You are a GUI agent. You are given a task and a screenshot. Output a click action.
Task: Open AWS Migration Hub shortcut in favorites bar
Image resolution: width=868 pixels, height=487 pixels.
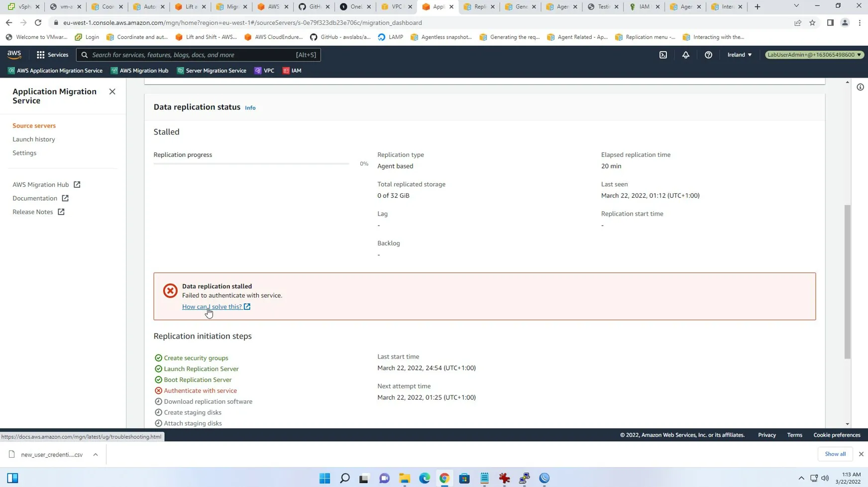[x=139, y=71]
